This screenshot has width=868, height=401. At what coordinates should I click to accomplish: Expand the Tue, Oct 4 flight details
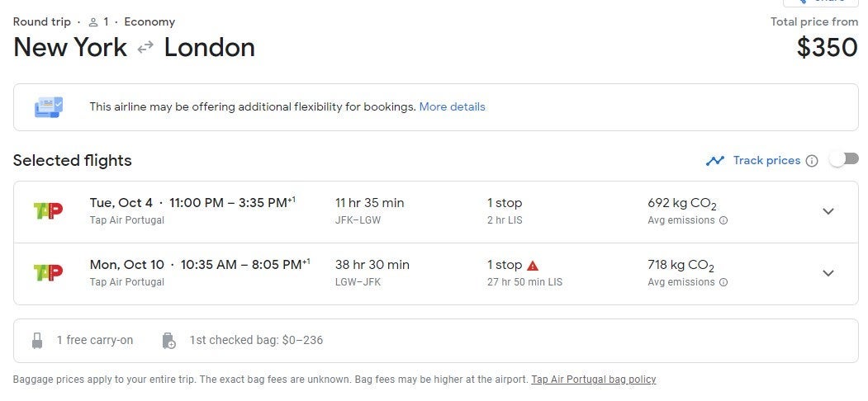(828, 211)
